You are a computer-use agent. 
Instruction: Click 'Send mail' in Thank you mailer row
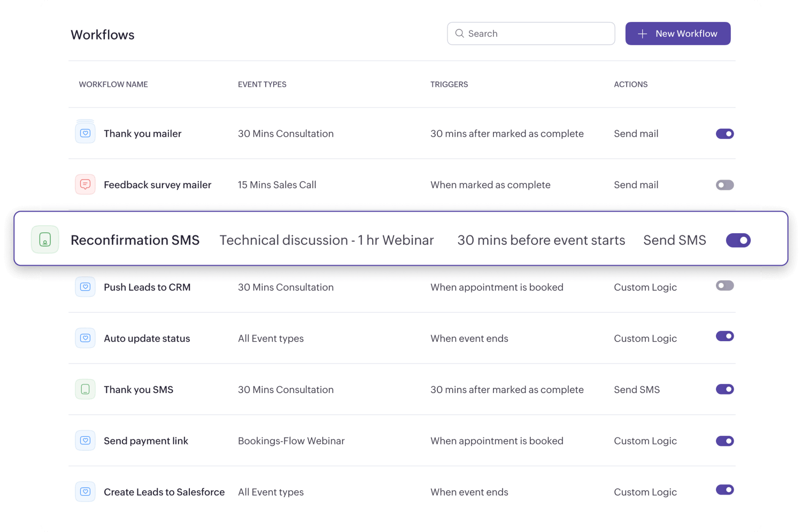636,134
